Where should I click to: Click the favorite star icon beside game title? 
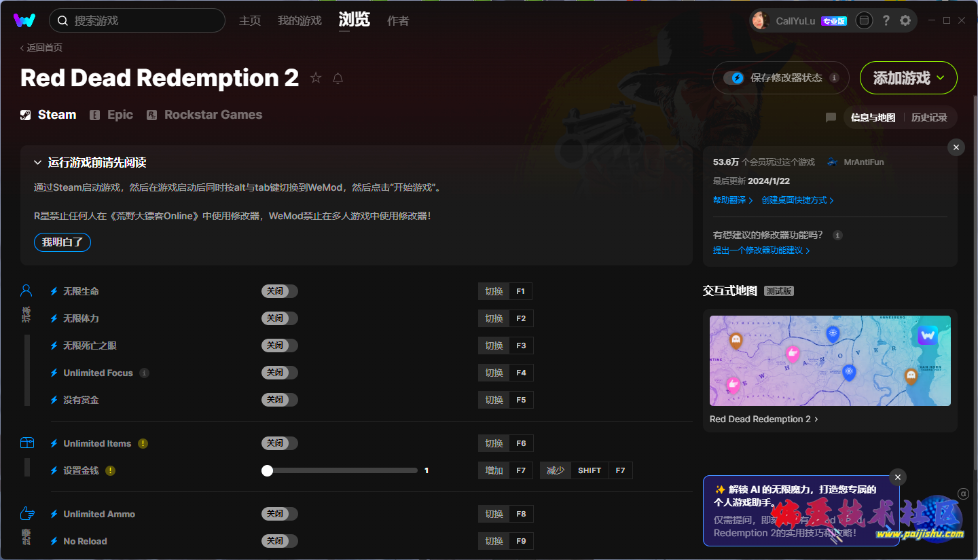[x=316, y=78]
